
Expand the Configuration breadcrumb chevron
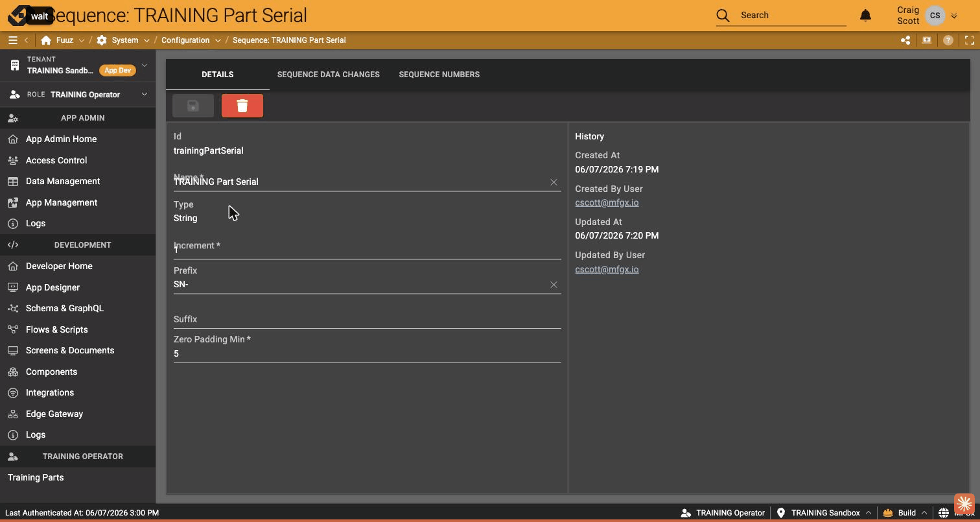(218, 40)
